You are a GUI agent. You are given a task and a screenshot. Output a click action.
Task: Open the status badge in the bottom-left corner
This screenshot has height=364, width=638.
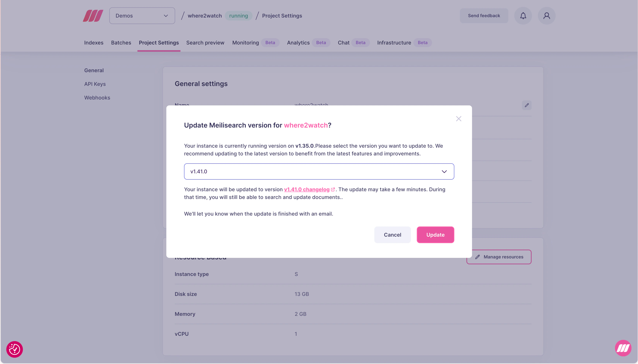[14, 349]
